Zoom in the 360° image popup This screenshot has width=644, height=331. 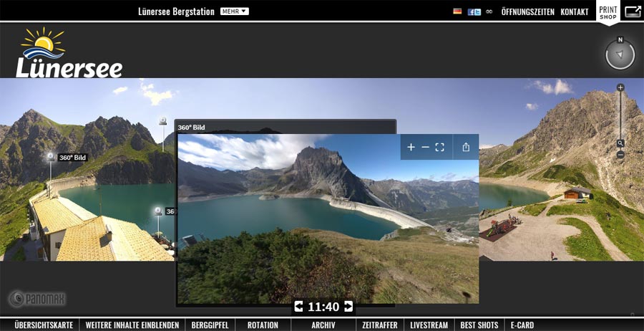(411, 147)
